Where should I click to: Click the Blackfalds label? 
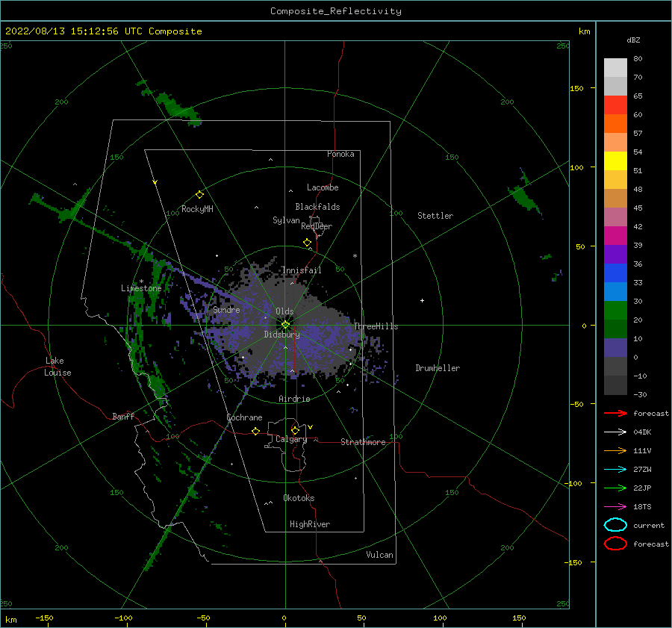pyautogui.click(x=317, y=207)
